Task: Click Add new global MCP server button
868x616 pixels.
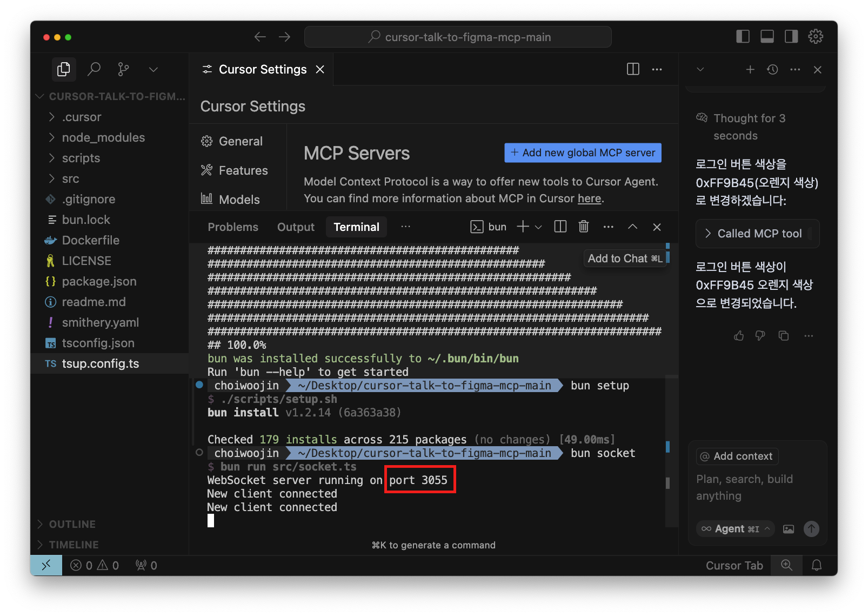Action: tap(583, 153)
